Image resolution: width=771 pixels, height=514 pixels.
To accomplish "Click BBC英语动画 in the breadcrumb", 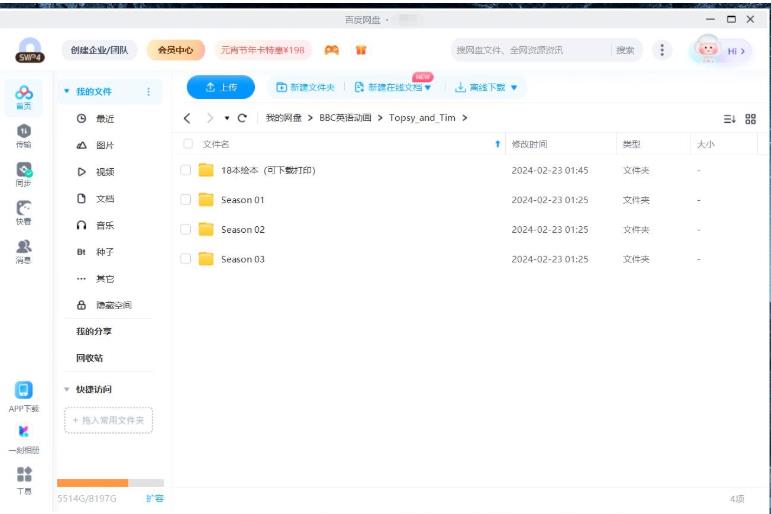I will point(345,118).
